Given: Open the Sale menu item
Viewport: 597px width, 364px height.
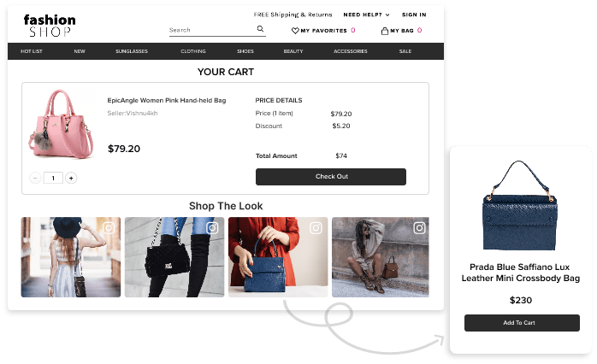Looking at the screenshot, I should coord(405,51).
